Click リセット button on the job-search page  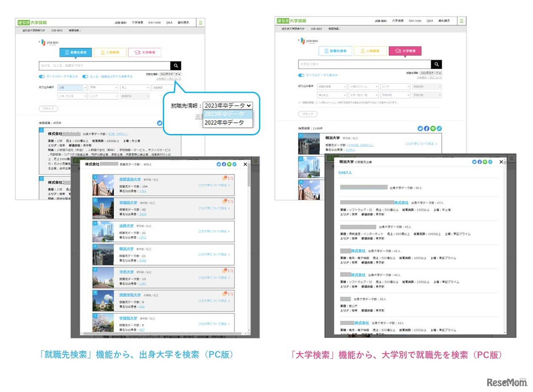48,109
